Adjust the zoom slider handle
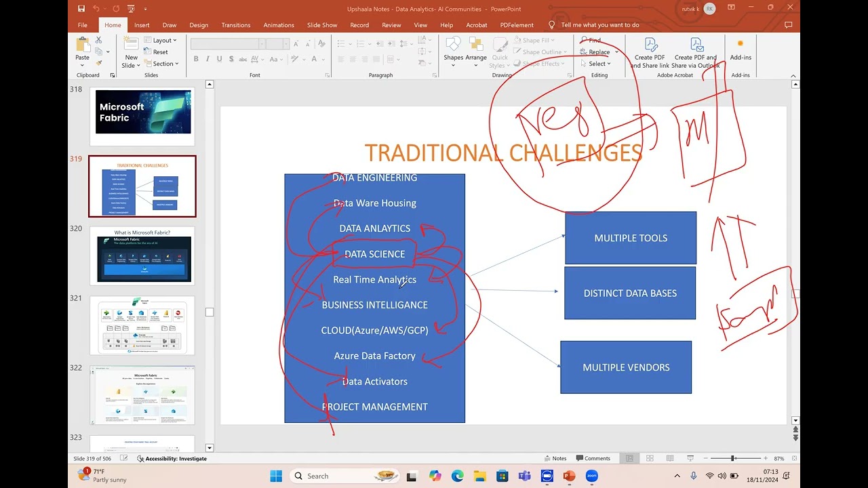This screenshot has width=868, height=488. pyautogui.click(x=733, y=458)
